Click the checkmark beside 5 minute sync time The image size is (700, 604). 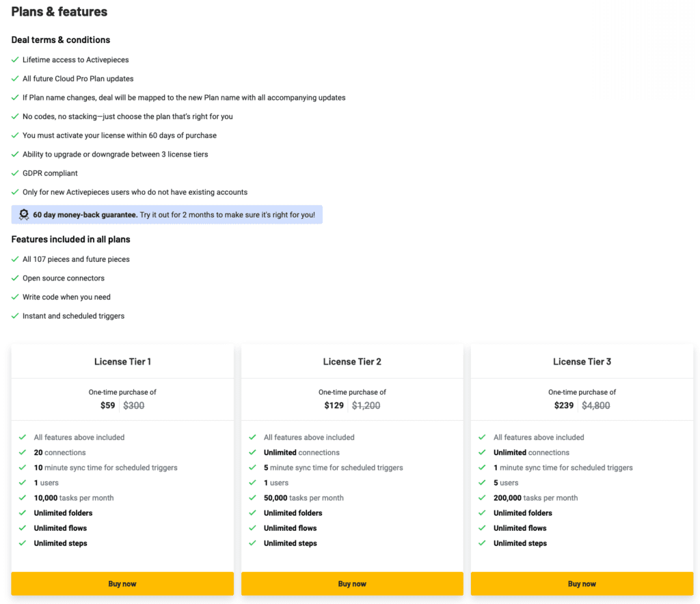[x=253, y=467]
